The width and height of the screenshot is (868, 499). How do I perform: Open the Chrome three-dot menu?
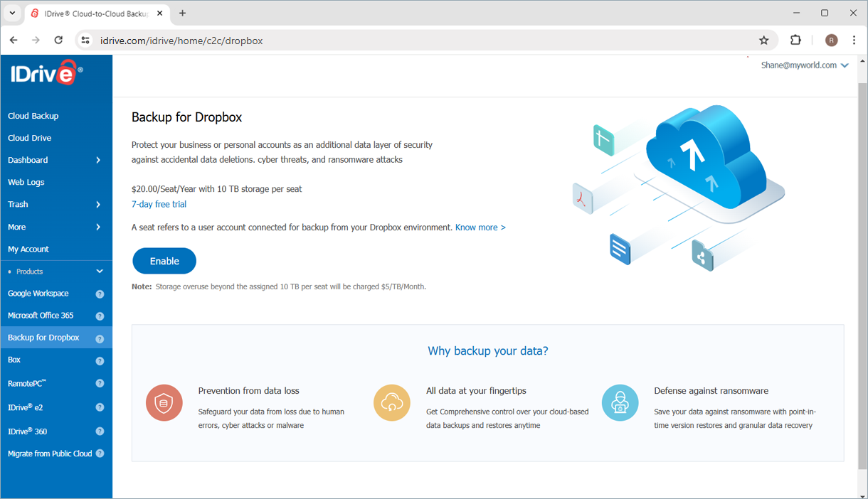854,41
